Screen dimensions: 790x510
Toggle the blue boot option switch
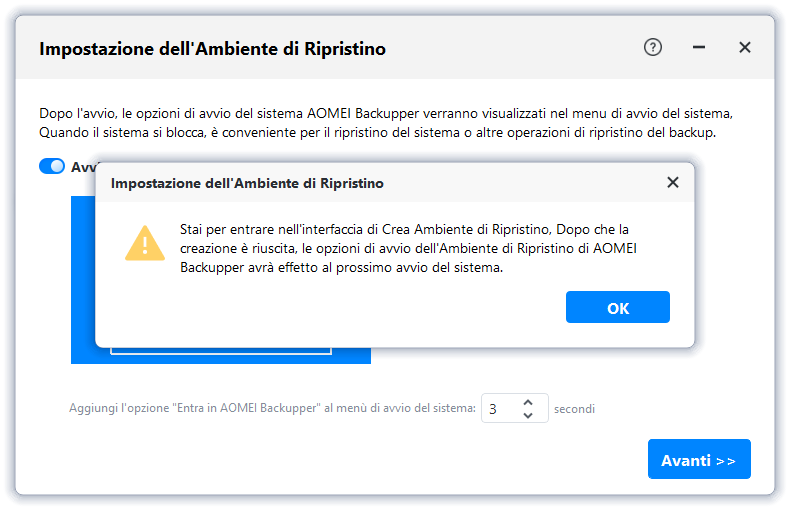tap(52, 166)
